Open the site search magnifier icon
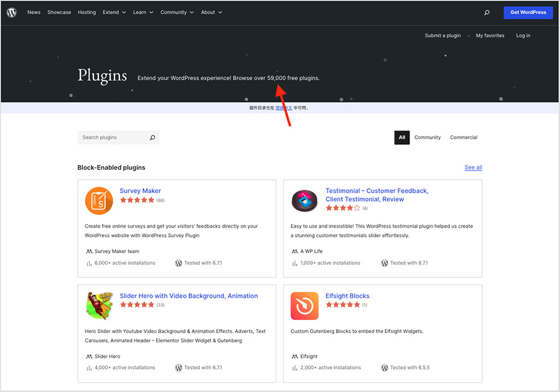Viewport: 560px width, 392px height. pyautogui.click(x=487, y=12)
